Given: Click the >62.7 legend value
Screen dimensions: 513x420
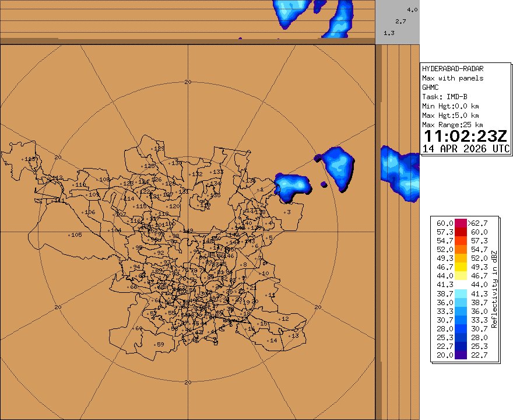Looking at the screenshot, I should pos(477,223).
